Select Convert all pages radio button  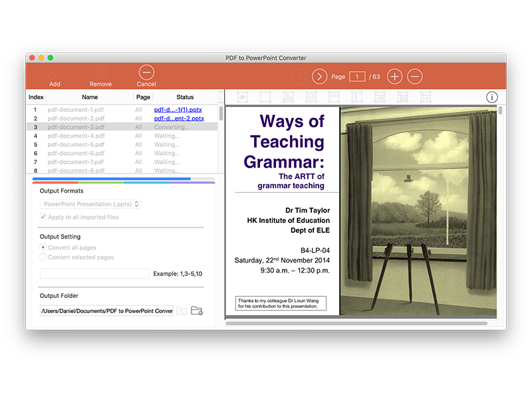tap(43, 247)
